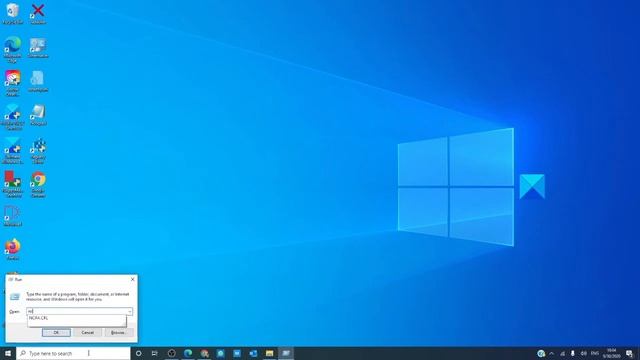This screenshot has width=640, height=360.
Task: Open the volume icon in system tray
Action: [584, 353]
